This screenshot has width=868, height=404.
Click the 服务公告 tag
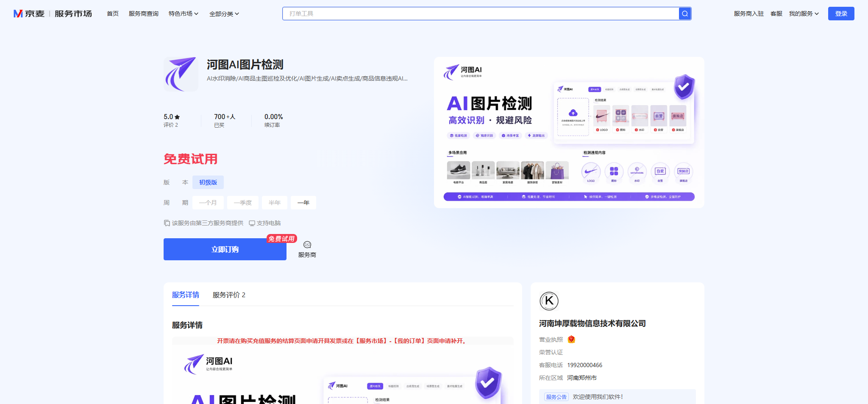tap(556, 397)
